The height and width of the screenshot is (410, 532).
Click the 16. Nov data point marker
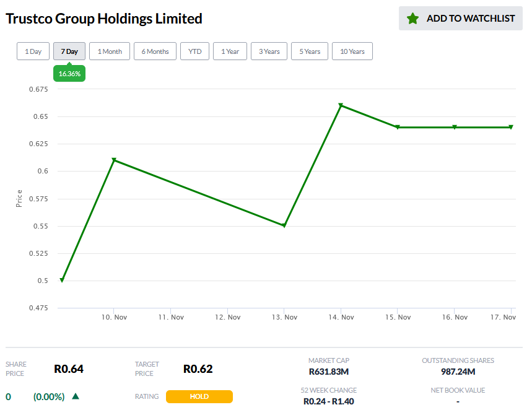(x=455, y=128)
